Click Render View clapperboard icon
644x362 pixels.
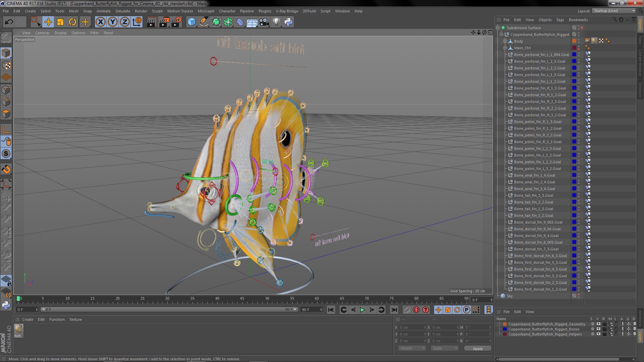(152, 22)
